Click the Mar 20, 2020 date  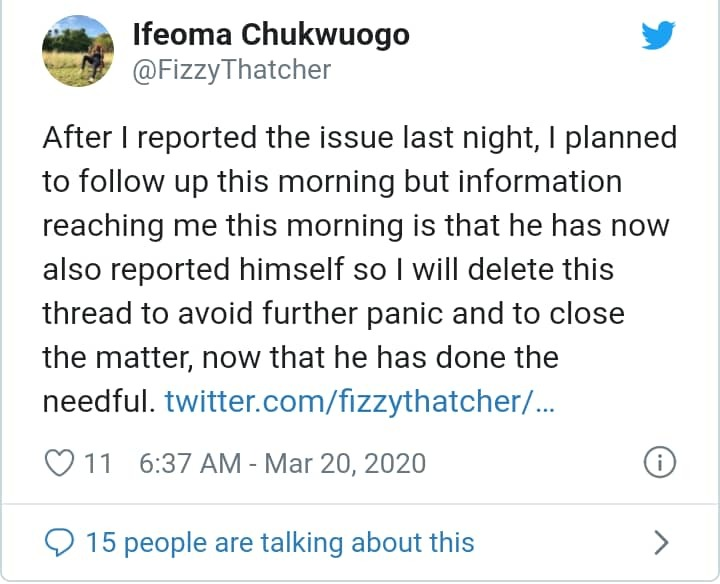click(x=345, y=464)
